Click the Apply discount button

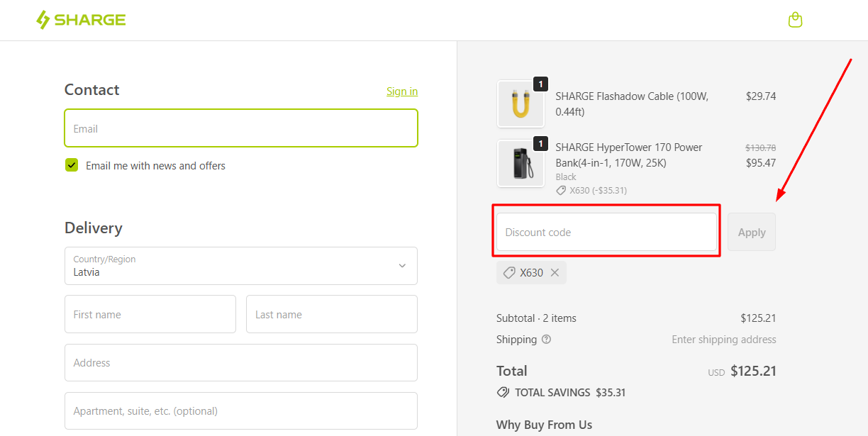pyautogui.click(x=752, y=232)
